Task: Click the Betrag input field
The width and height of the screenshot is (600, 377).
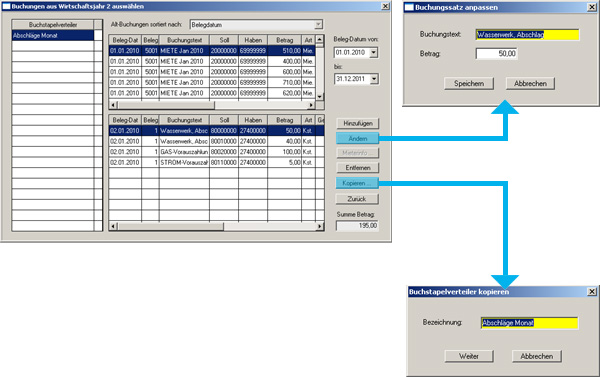Action: coord(497,54)
